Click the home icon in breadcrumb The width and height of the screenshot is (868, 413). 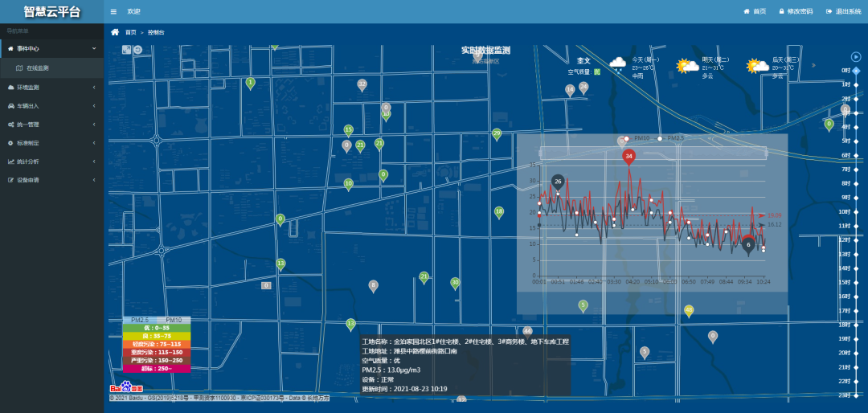[115, 32]
